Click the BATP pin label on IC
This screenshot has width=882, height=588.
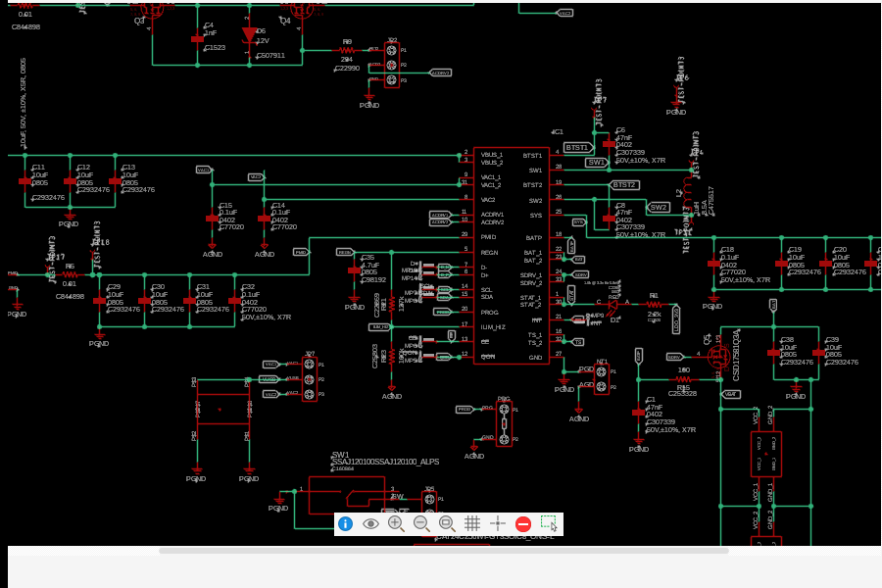click(534, 238)
